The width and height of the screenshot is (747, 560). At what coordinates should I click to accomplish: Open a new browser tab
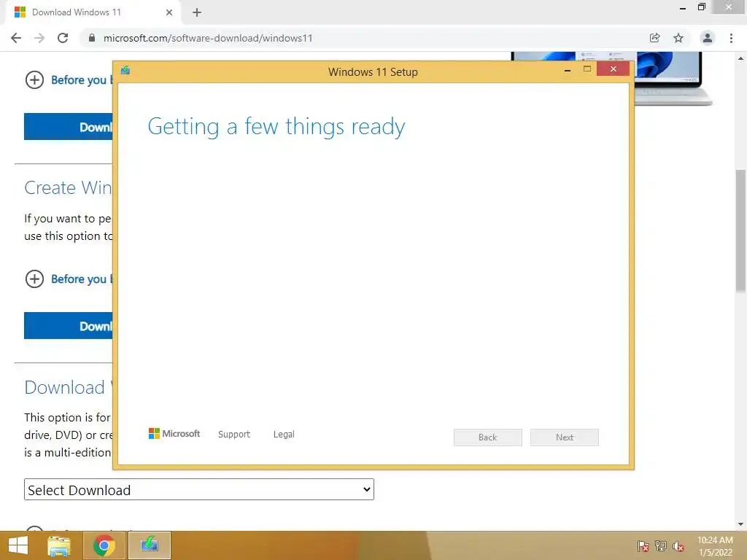coord(197,12)
